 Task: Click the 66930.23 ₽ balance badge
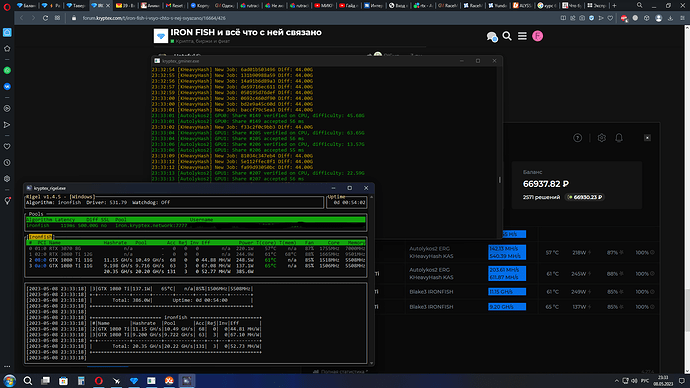pos(585,197)
